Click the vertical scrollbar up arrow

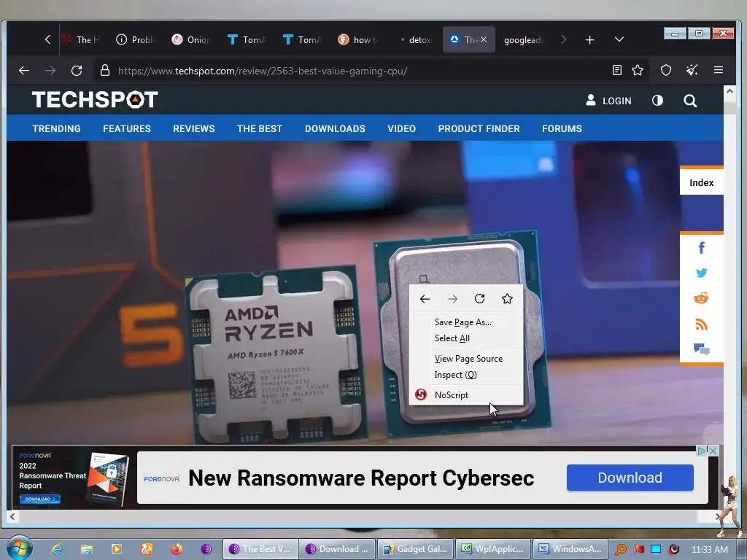pyautogui.click(x=729, y=91)
